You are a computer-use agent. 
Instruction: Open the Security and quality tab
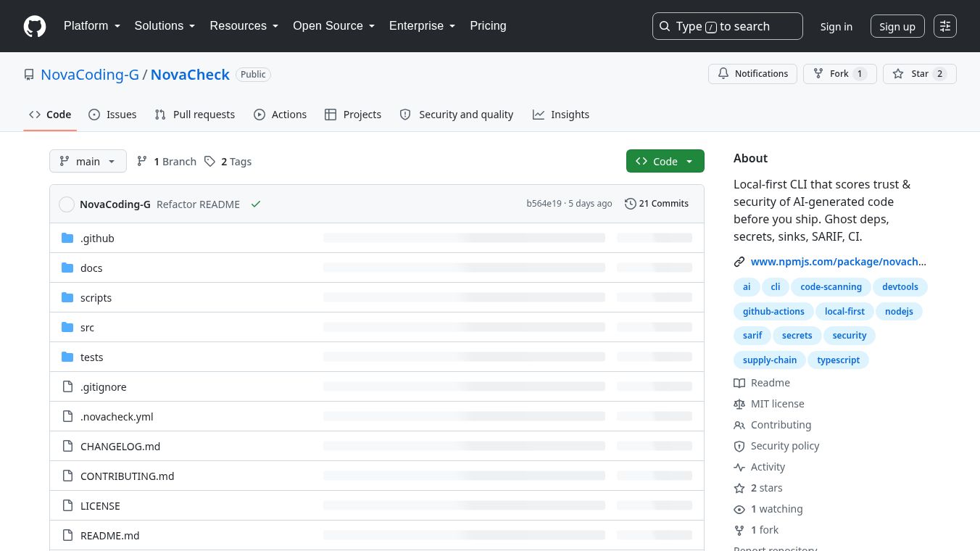click(x=457, y=115)
